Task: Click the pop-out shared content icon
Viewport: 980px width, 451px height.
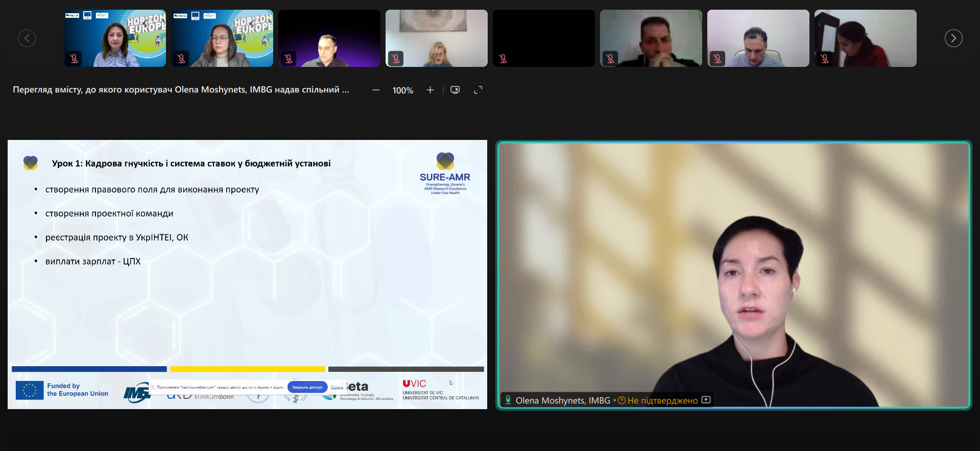Action: click(x=455, y=90)
